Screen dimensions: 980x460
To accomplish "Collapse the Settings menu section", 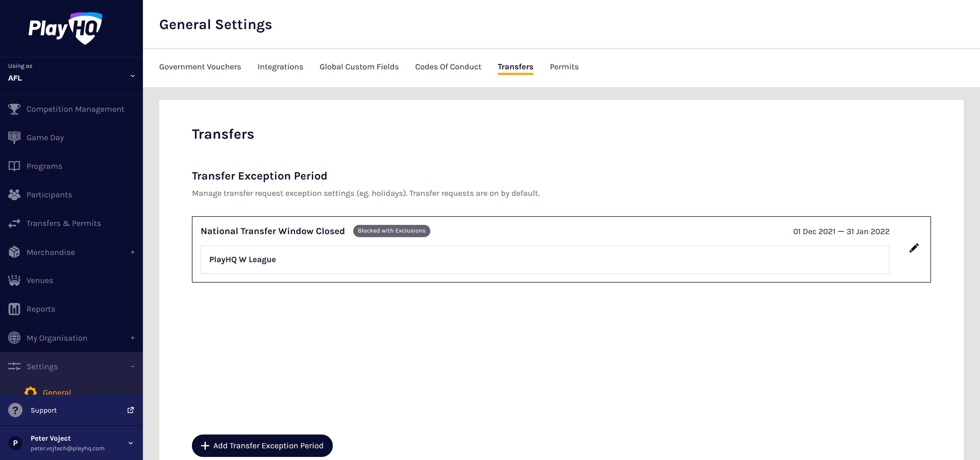I will pyautogui.click(x=132, y=366).
